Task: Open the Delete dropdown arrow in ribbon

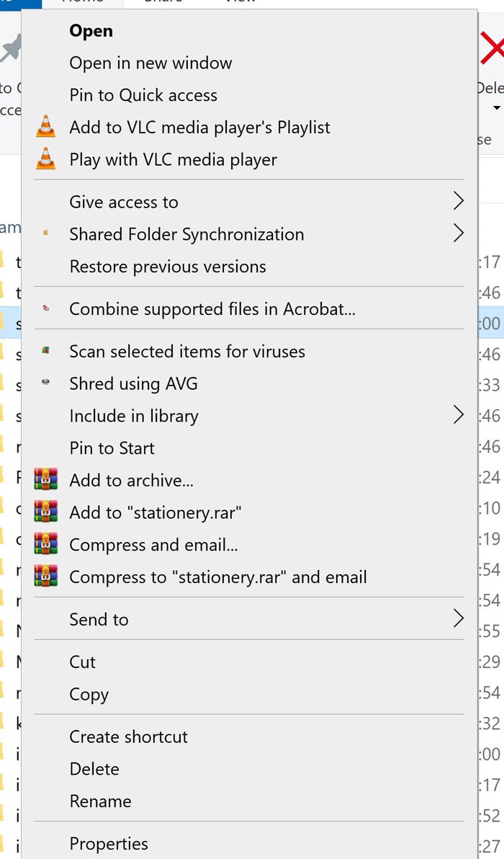Action: point(497,108)
